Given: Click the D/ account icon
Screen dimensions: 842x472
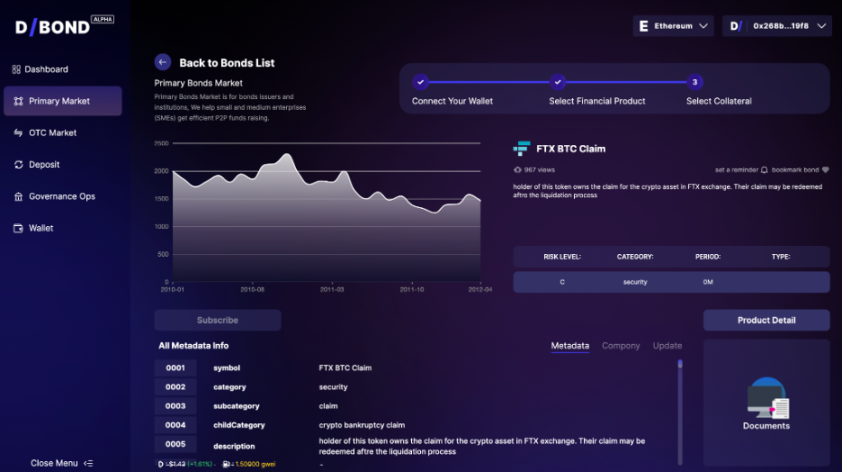Looking at the screenshot, I should [x=736, y=26].
